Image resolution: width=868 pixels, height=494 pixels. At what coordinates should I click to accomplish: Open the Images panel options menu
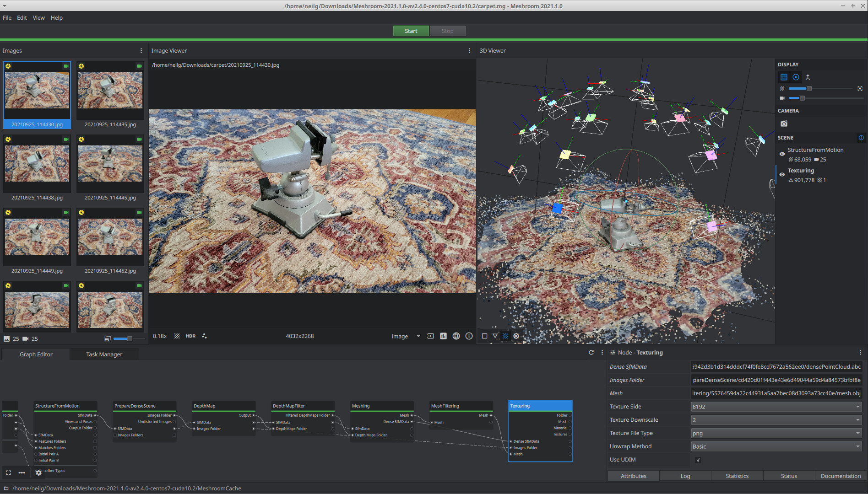coord(141,51)
